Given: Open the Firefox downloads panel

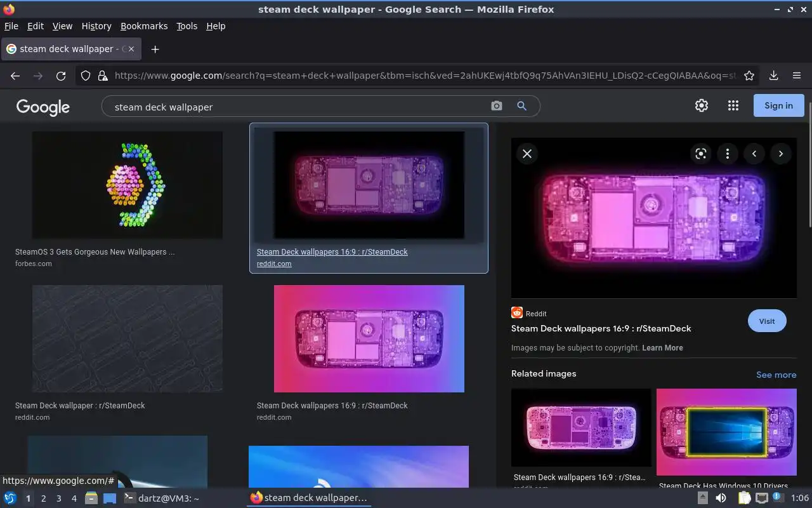Looking at the screenshot, I should [773, 76].
